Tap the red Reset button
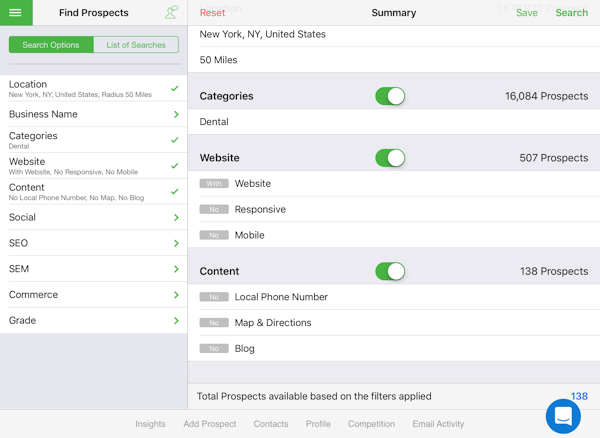600x438 pixels. (212, 13)
